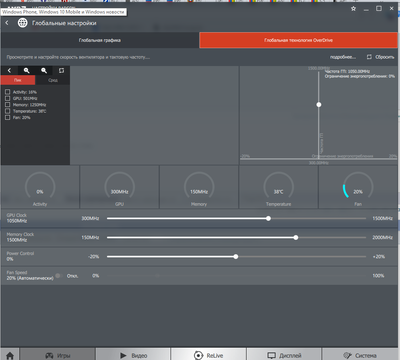Click the Fan Speed 20% (Автоматически) label

coord(30,275)
